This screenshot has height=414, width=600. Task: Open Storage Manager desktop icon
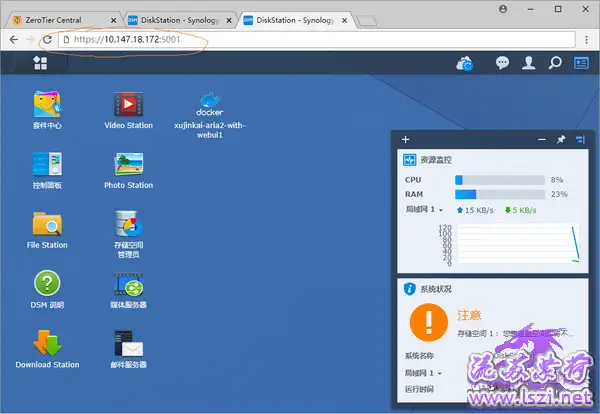coord(129,234)
